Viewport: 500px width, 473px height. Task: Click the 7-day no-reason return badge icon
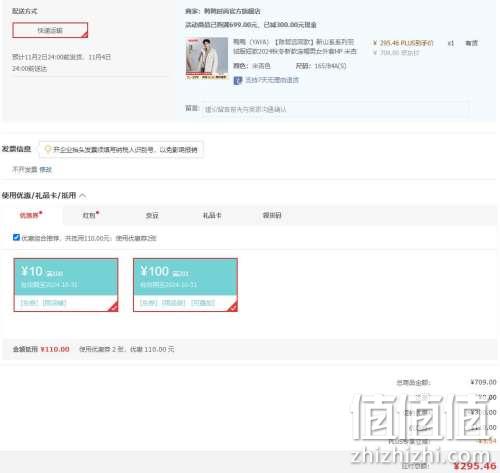(237, 80)
